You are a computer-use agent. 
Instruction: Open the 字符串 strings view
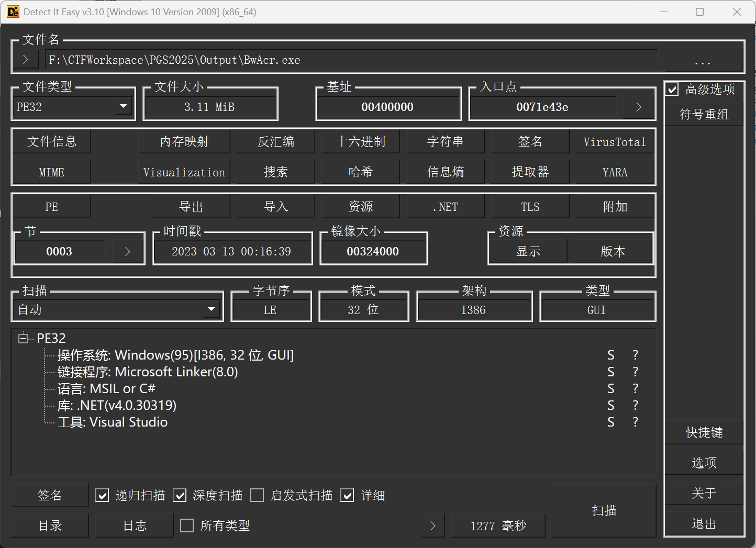coord(445,141)
